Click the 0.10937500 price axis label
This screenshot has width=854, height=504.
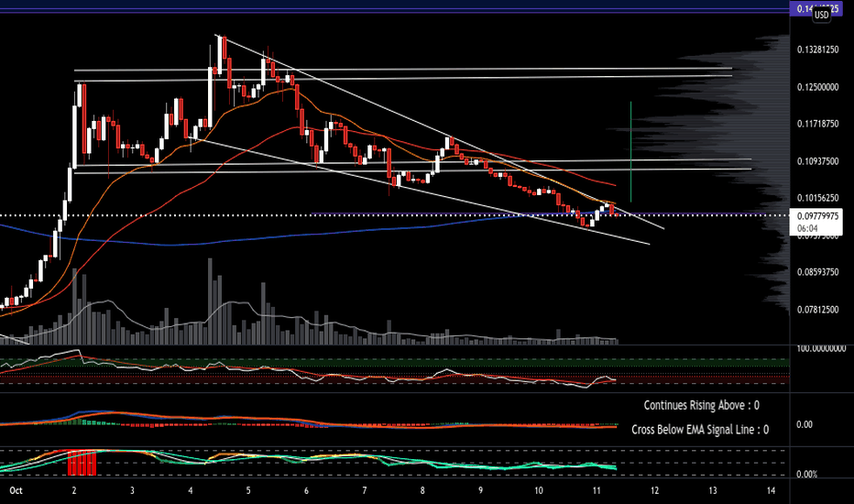click(817, 161)
